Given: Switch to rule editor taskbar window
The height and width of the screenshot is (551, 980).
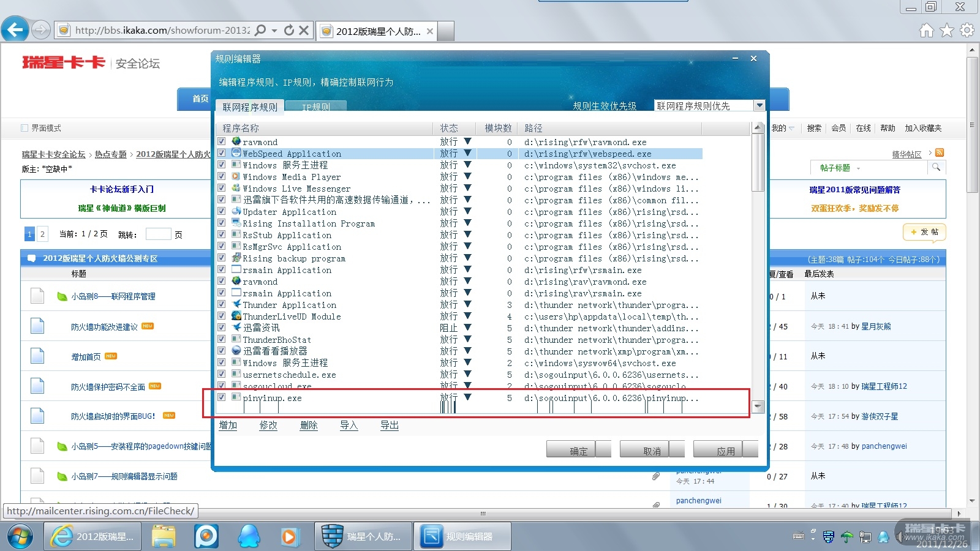Looking at the screenshot, I should tap(462, 536).
